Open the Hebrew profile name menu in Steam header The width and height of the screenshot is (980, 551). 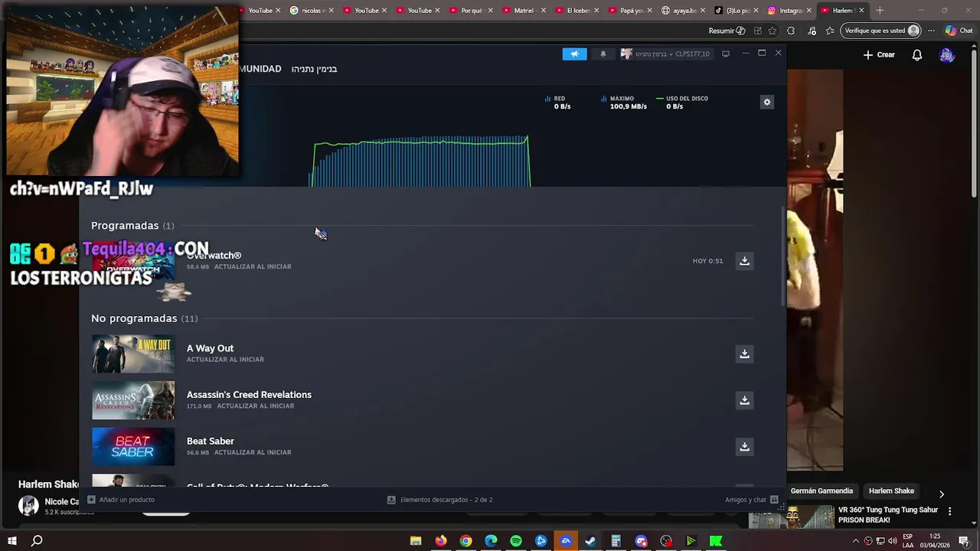pos(314,69)
